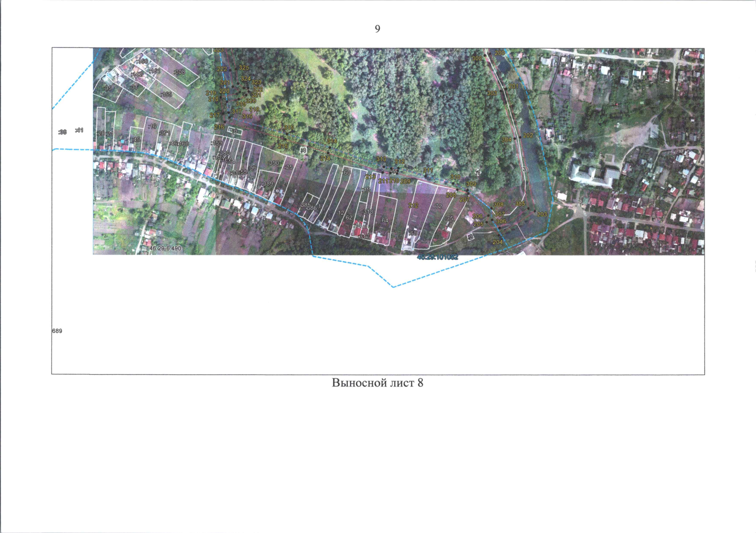Select boundary point label 200
This screenshot has width=756, height=533.
click(500, 53)
